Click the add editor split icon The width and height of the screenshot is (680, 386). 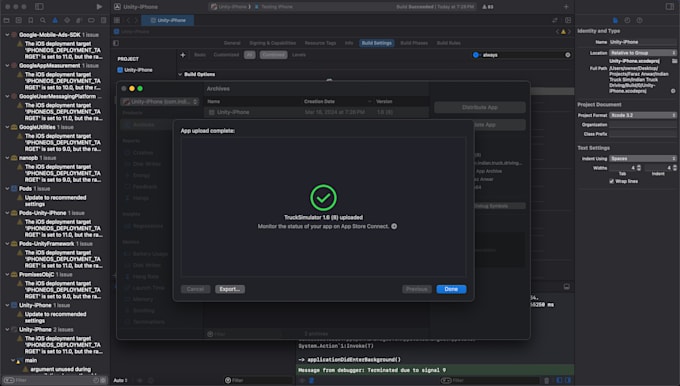tap(568, 20)
